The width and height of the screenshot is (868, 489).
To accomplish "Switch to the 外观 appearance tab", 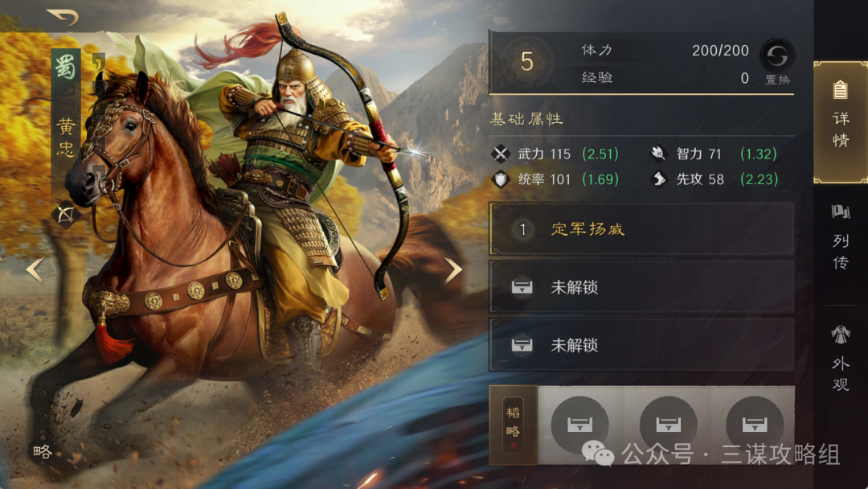I will tap(841, 359).
